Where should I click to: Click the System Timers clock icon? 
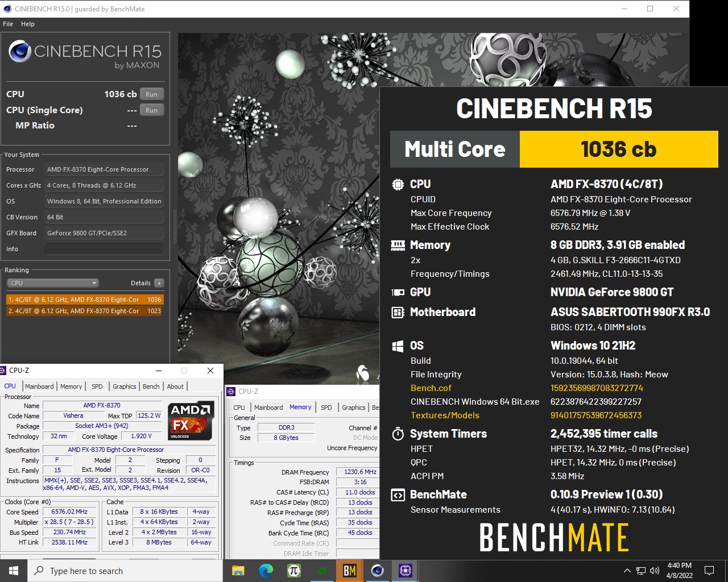(398, 434)
